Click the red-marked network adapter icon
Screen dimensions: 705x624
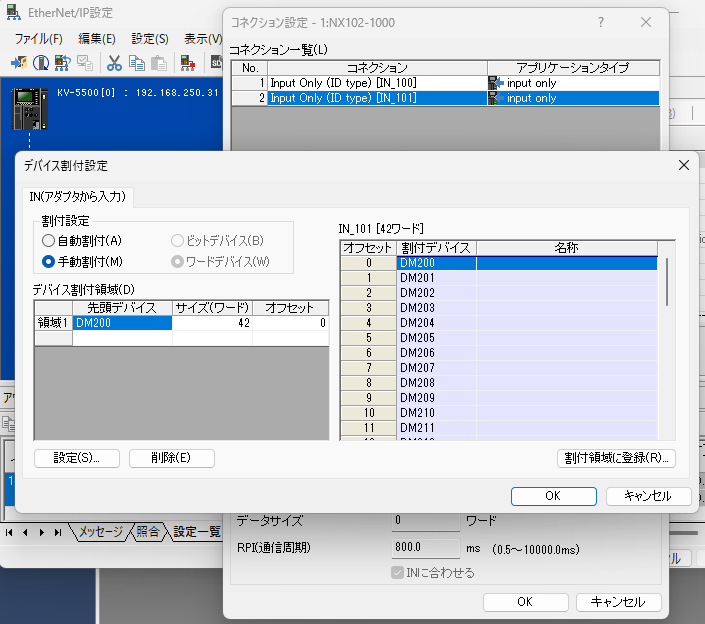tap(187, 63)
